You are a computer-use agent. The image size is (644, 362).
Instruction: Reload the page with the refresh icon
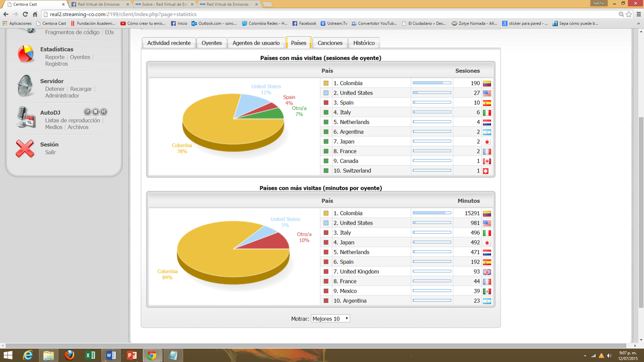pyautogui.click(x=25, y=14)
